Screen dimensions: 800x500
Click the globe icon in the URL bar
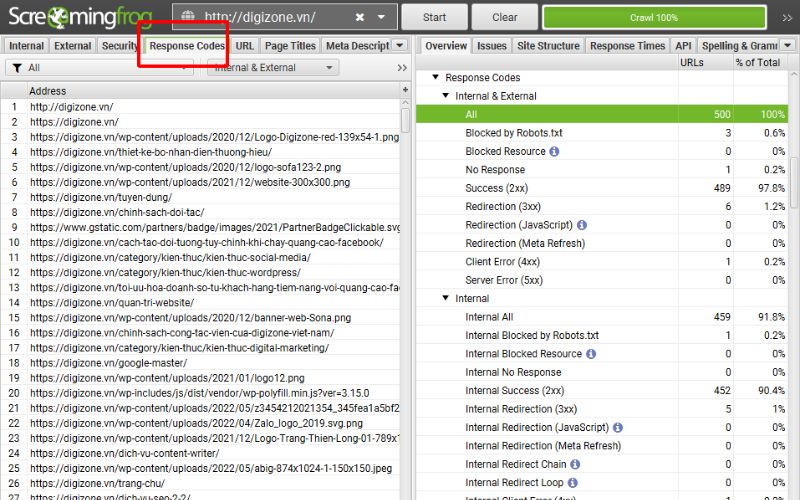(x=188, y=17)
